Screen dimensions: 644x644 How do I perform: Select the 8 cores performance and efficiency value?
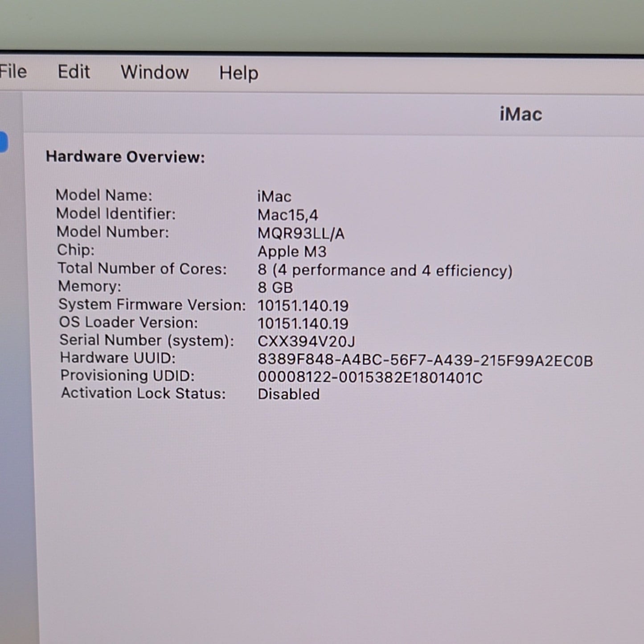[x=385, y=271]
